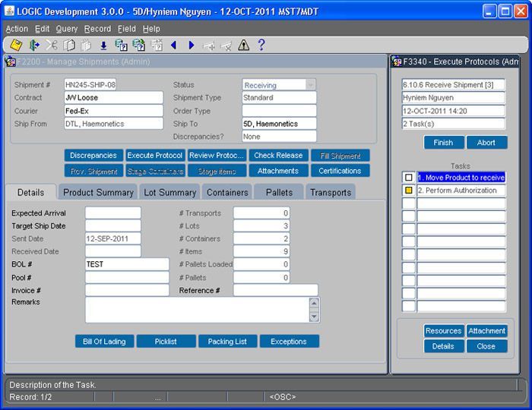Click the Copy icon in toolbar

pyautogui.click(x=69, y=46)
